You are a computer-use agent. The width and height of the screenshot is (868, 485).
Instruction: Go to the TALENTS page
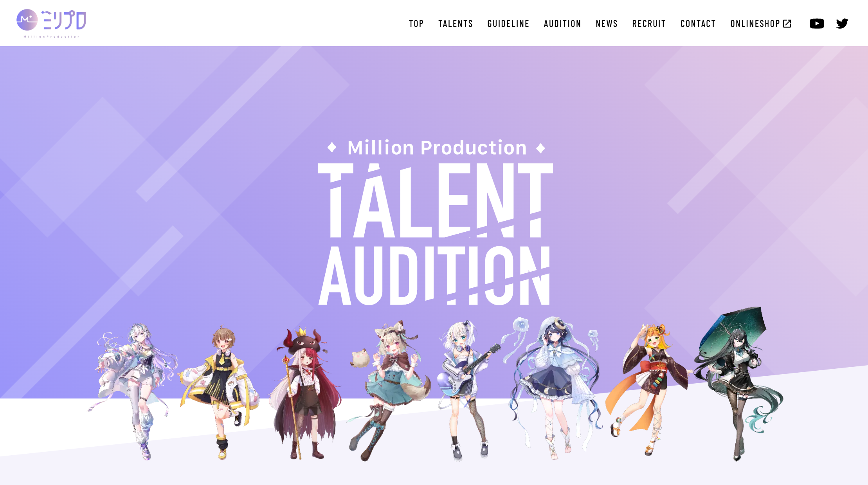click(x=456, y=24)
